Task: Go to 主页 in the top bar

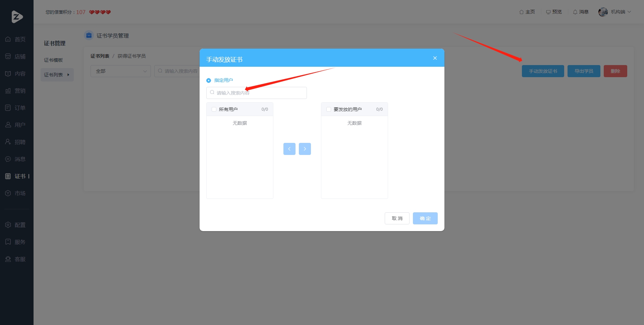Action: (x=527, y=12)
